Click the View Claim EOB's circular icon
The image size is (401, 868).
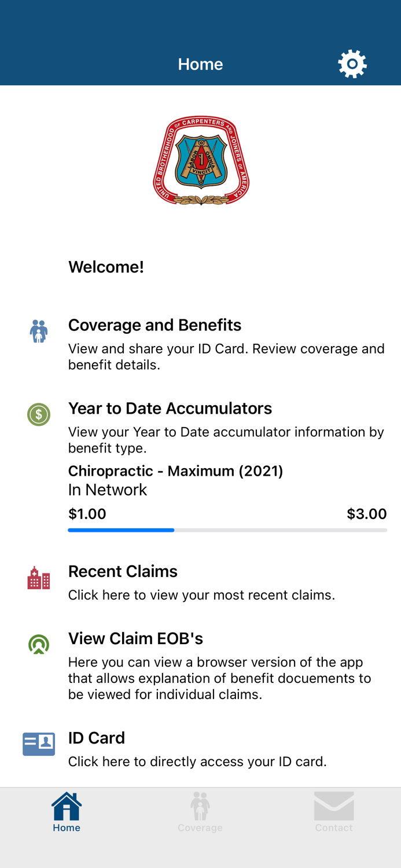(x=38, y=644)
